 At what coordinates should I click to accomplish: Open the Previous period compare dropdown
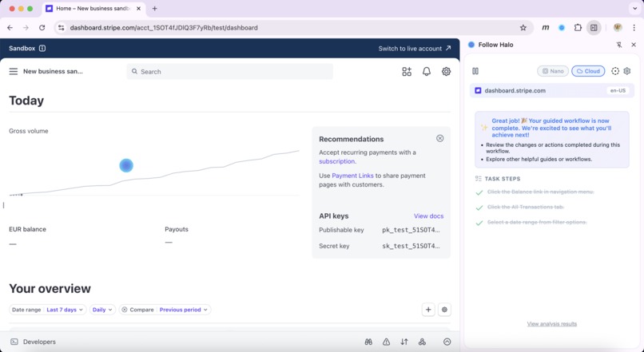point(184,310)
